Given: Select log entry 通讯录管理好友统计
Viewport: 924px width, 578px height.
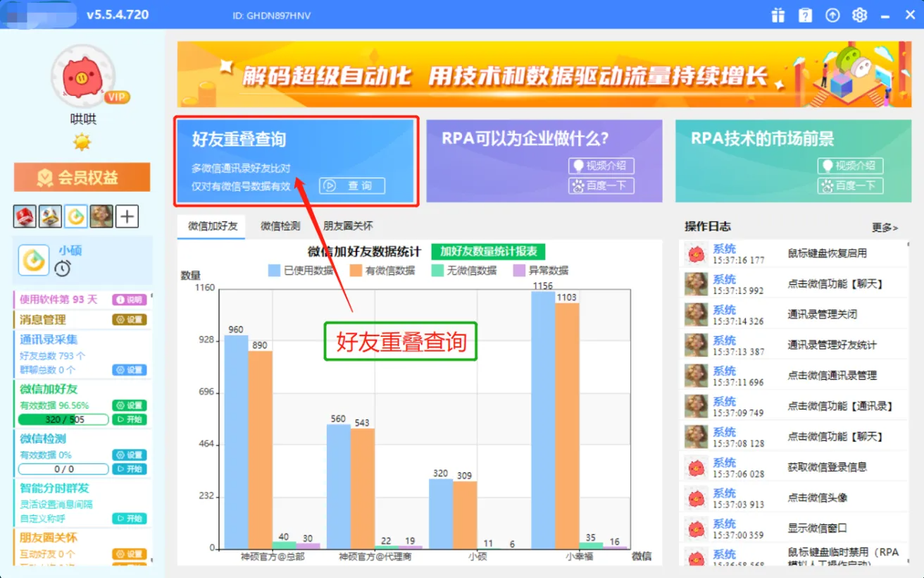Looking at the screenshot, I should pos(794,345).
